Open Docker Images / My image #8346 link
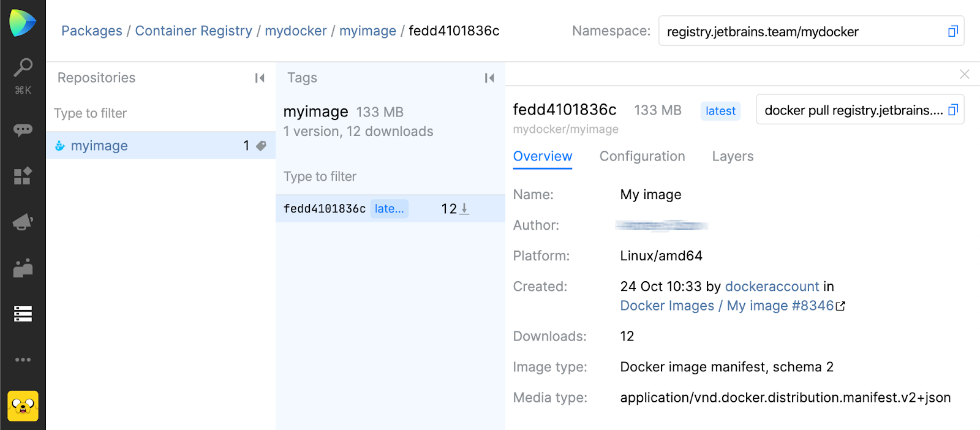The image size is (980, 430). (727, 306)
